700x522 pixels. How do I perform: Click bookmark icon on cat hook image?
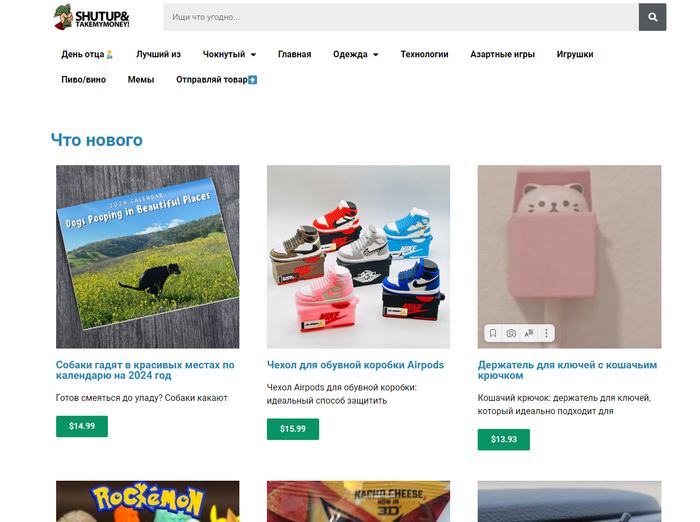[493, 333]
